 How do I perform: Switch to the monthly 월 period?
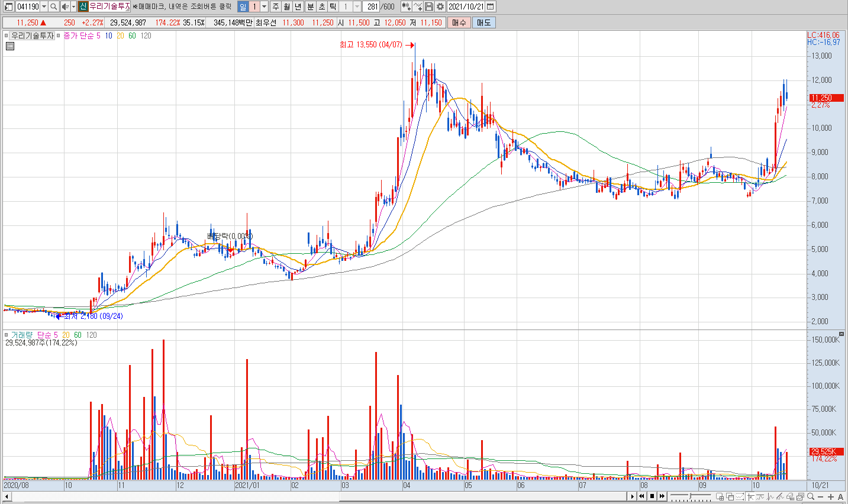286,7
